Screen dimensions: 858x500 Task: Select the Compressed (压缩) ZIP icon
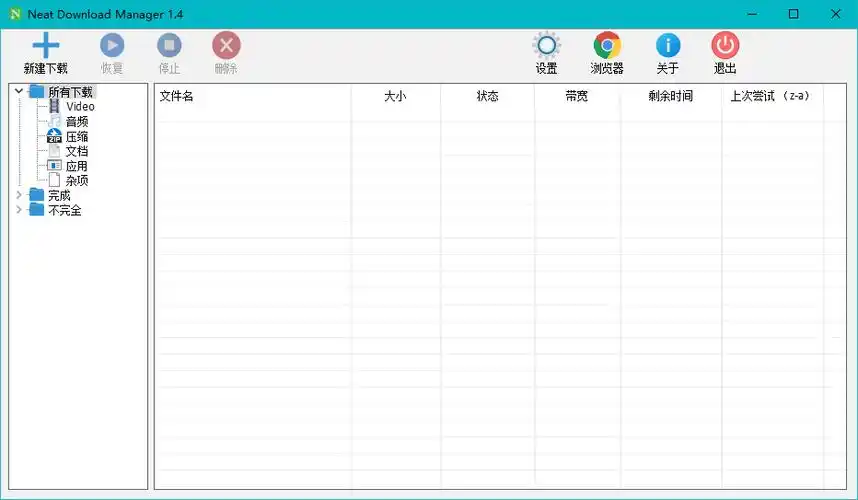click(x=54, y=136)
